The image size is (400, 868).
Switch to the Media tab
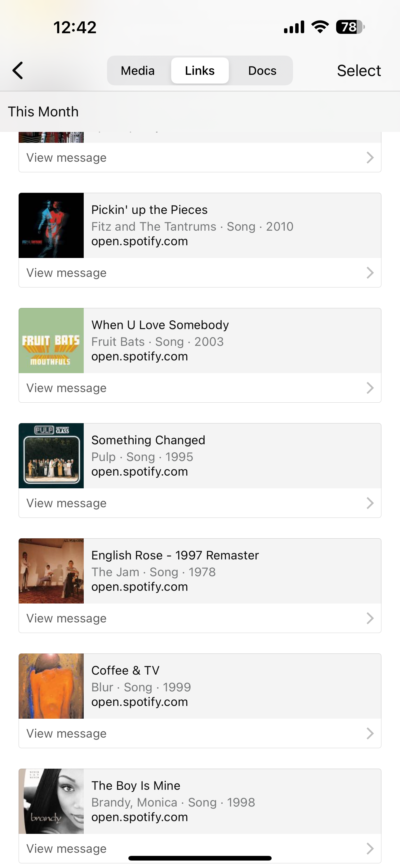coord(138,70)
